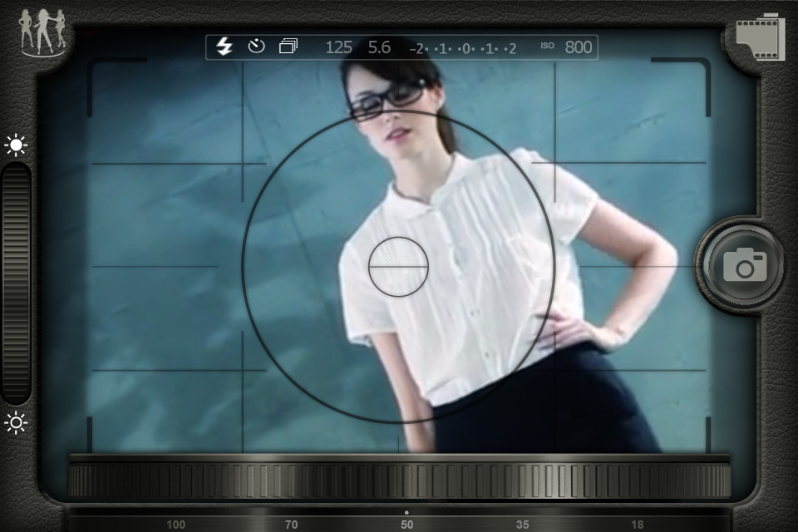
Task: Tap the flash lightning bolt icon
Action: click(224, 47)
